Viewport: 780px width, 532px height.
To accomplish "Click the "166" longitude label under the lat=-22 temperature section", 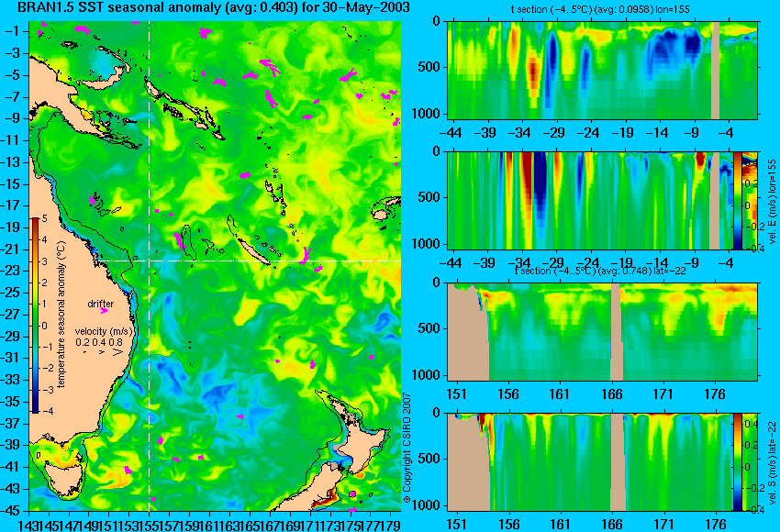I will point(612,394).
